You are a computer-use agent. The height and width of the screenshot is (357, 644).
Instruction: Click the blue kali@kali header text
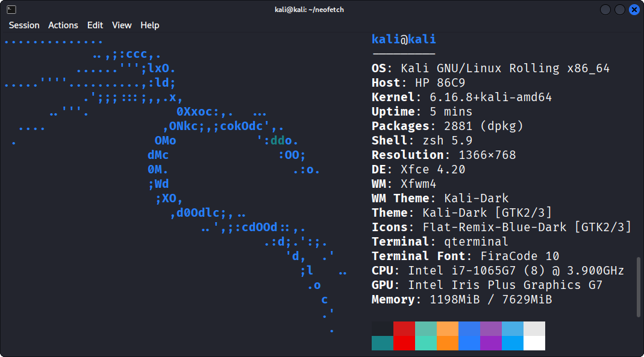click(404, 39)
